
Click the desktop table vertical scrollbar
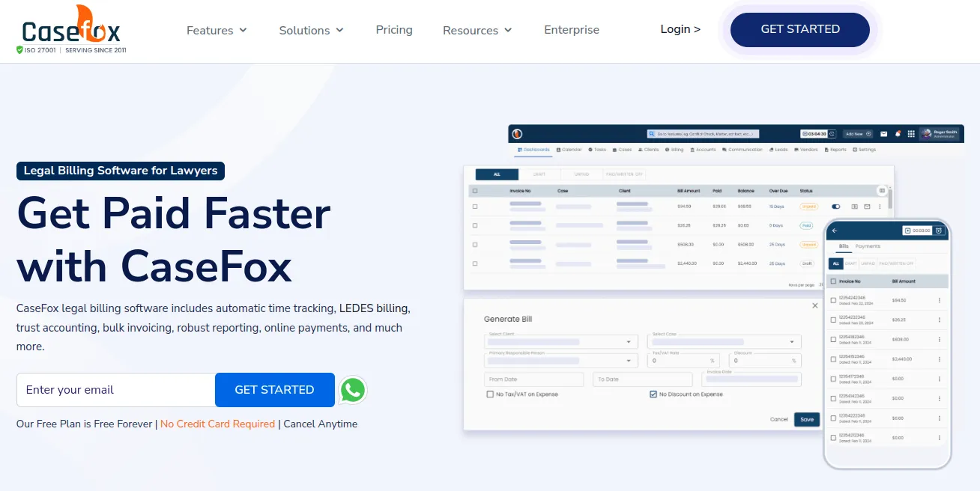[x=890, y=198]
